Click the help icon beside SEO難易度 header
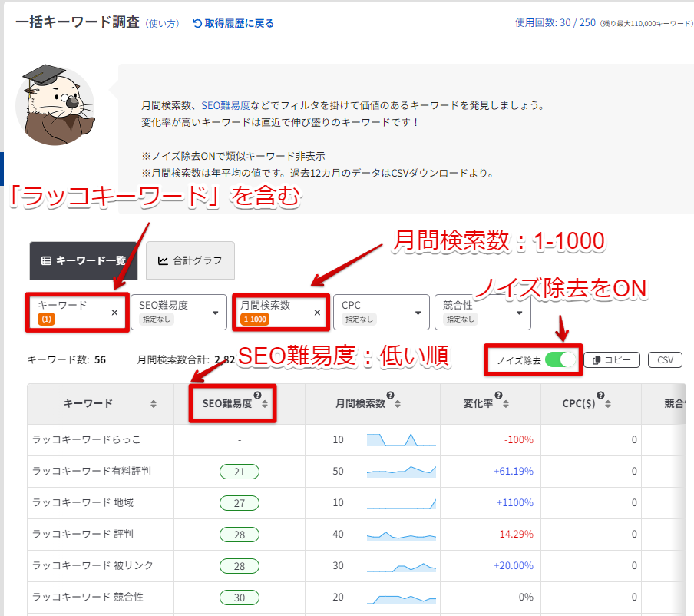This screenshot has height=616, width=694. pyautogui.click(x=257, y=396)
